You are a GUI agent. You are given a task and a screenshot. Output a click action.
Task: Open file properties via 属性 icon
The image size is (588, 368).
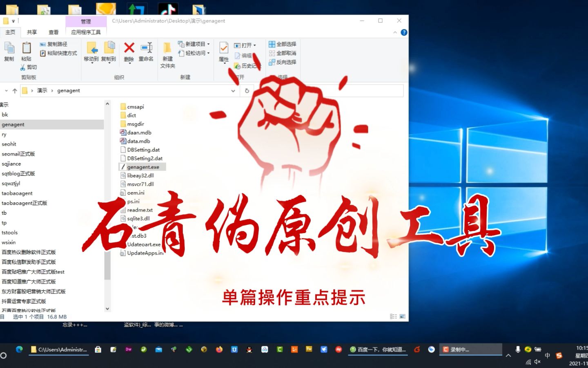pos(223,52)
